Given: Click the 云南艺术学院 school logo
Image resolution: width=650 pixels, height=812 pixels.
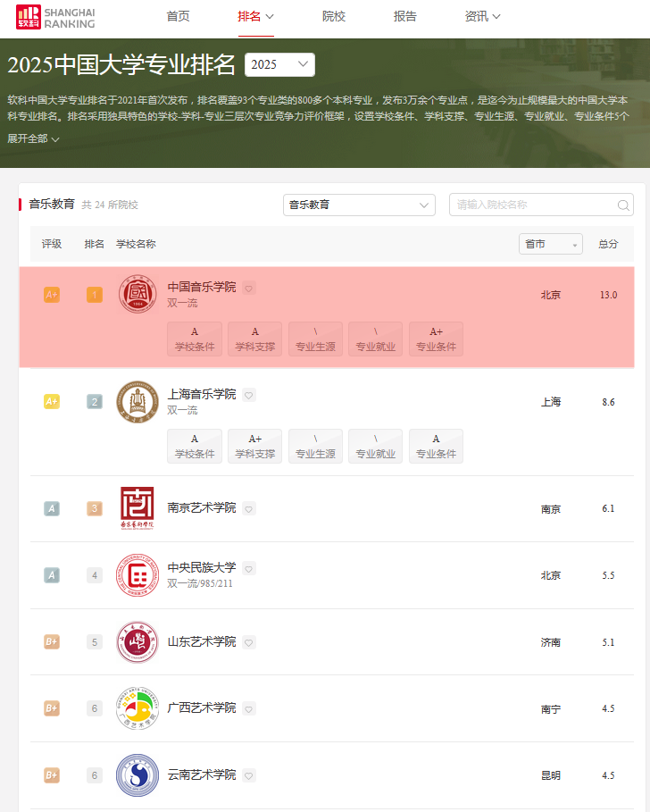Looking at the screenshot, I should tap(137, 775).
